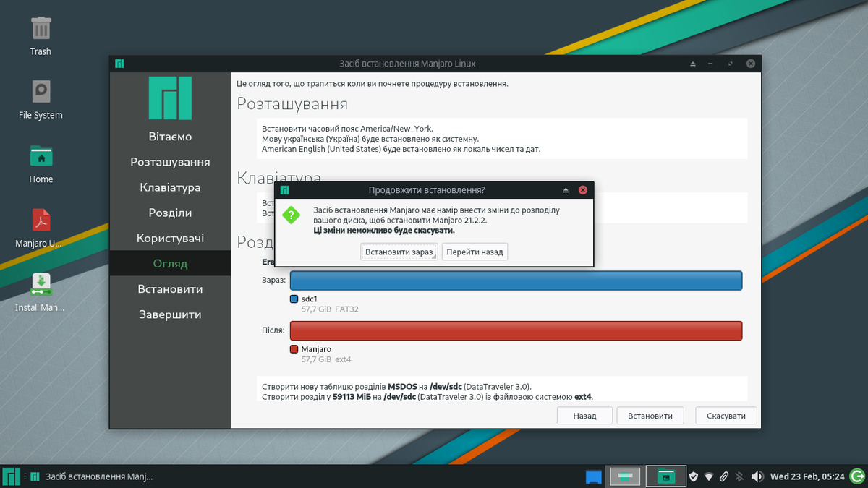Image resolution: width=868 pixels, height=488 pixels.
Task: Click the red Manjaro legend swatch
Action: (294, 348)
